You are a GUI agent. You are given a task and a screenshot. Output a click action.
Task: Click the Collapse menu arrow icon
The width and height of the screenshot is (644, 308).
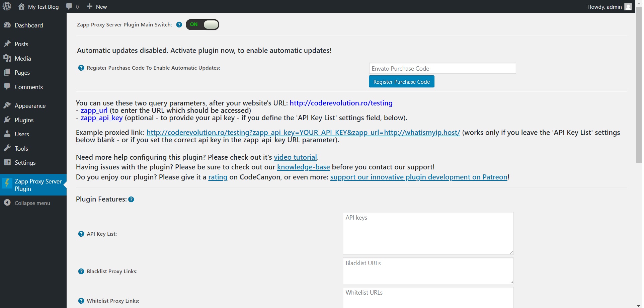coord(7,203)
